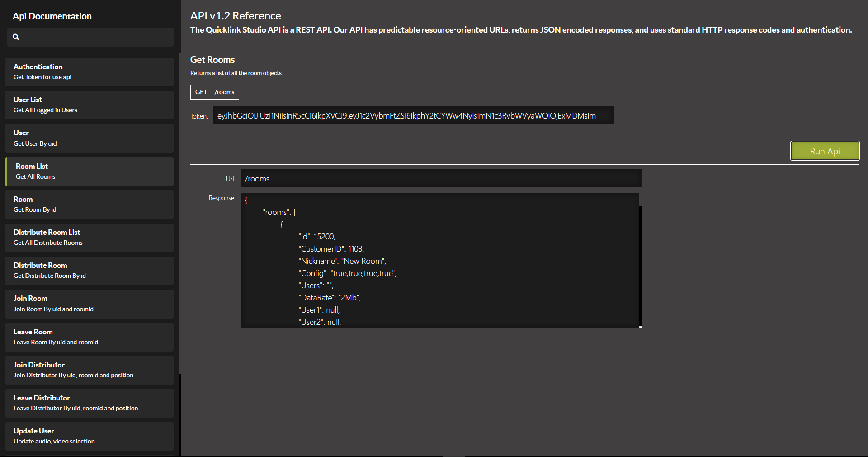Open Leave Room documentation
Screen dimensions: 868x457
click(89, 337)
